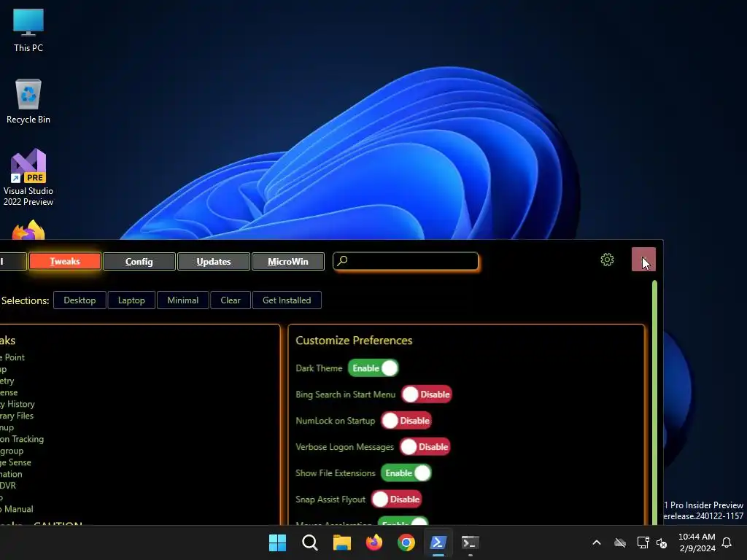Click the OneDrive cloud tray icon
The height and width of the screenshot is (560, 747).
[x=620, y=542]
